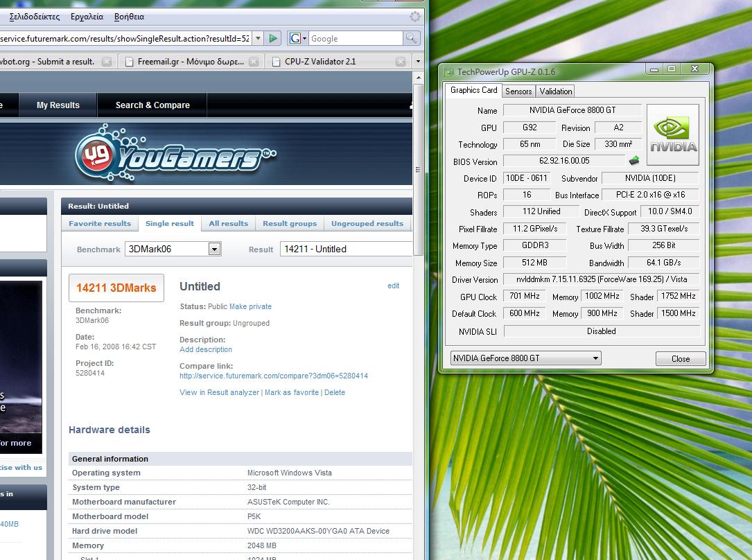Click the browser scrollbar up arrow

tap(418, 78)
